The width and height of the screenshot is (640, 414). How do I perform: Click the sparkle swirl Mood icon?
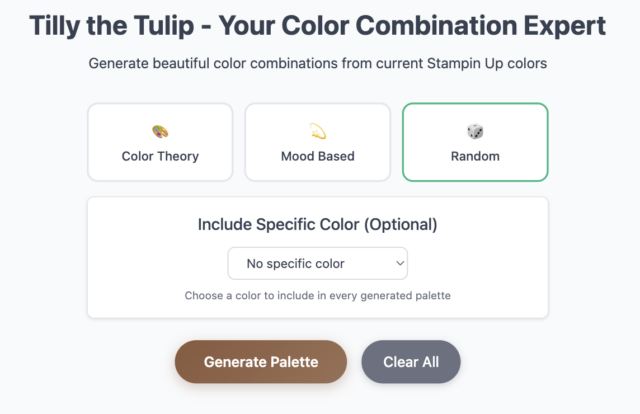(318, 131)
